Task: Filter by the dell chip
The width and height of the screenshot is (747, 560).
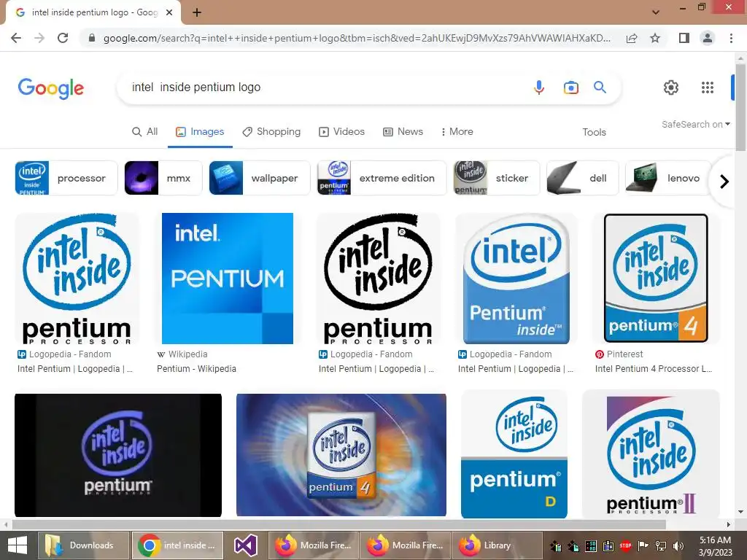Action: [x=583, y=178]
